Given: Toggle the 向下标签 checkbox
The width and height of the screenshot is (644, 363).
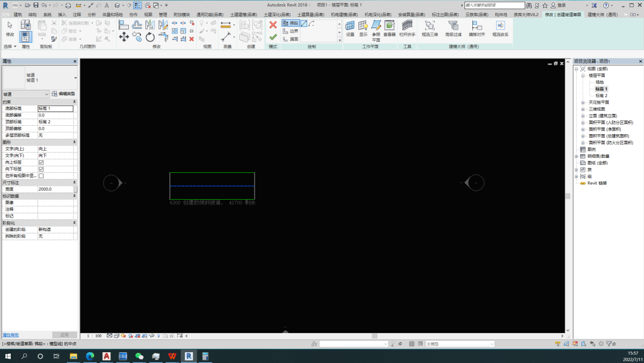Looking at the screenshot, I should (41, 169).
